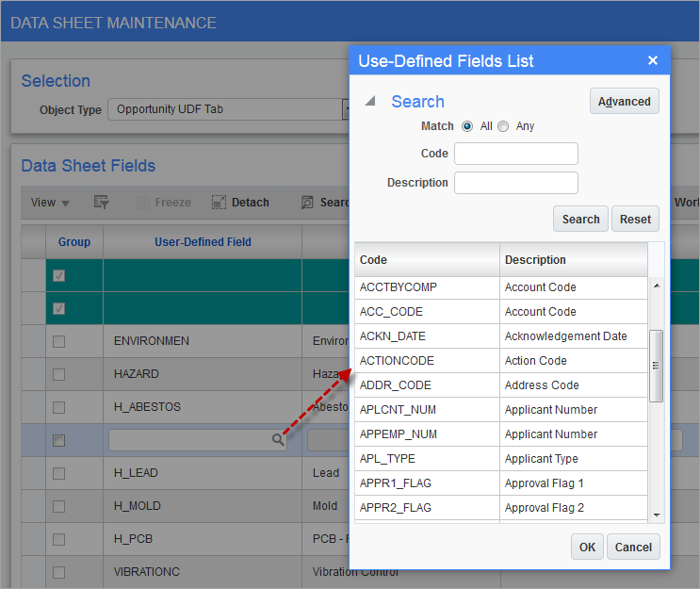Click the Detach table icon
The height and width of the screenshot is (589, 700).
click(219, 203)
